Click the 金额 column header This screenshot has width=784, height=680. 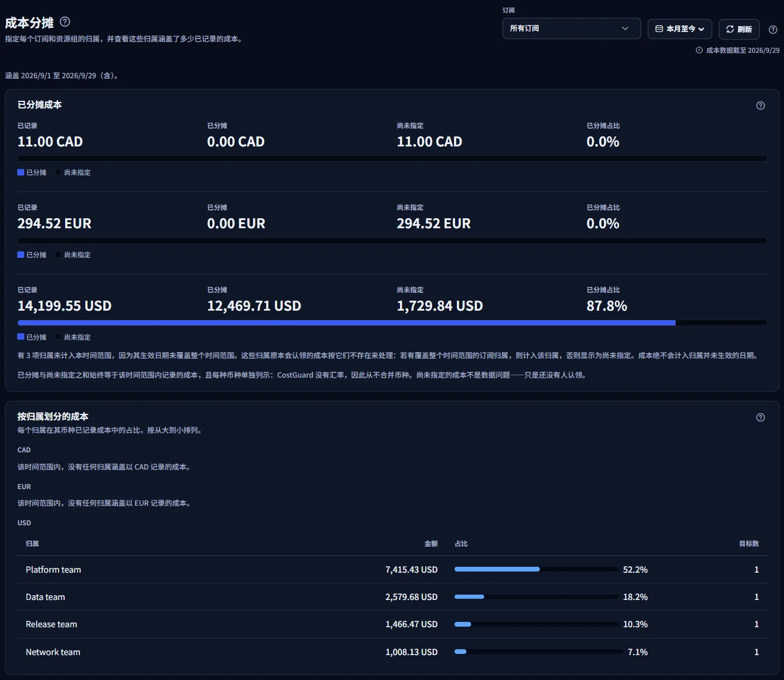pos(431,544)
